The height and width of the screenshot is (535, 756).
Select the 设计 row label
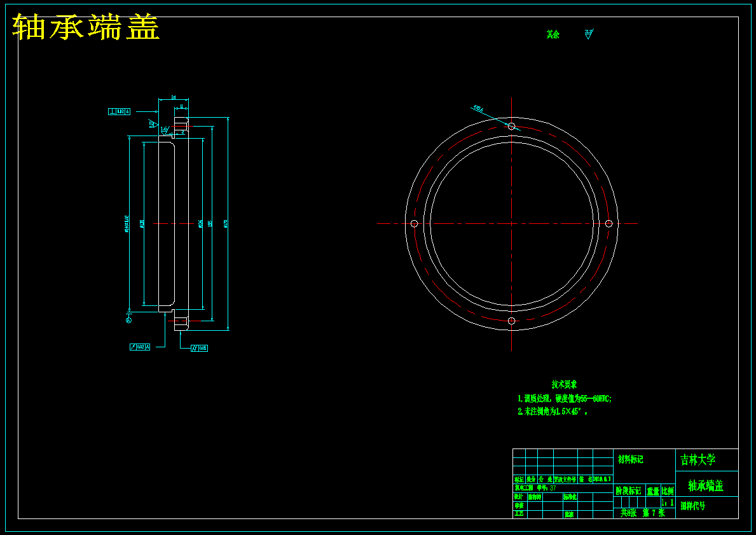(519, 496)
